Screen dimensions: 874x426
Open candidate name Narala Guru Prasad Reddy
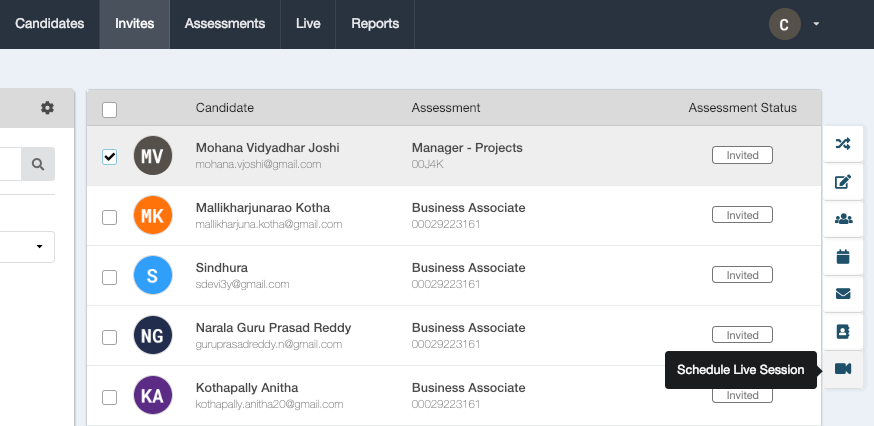pyautogui.click(x=273, y=328)
